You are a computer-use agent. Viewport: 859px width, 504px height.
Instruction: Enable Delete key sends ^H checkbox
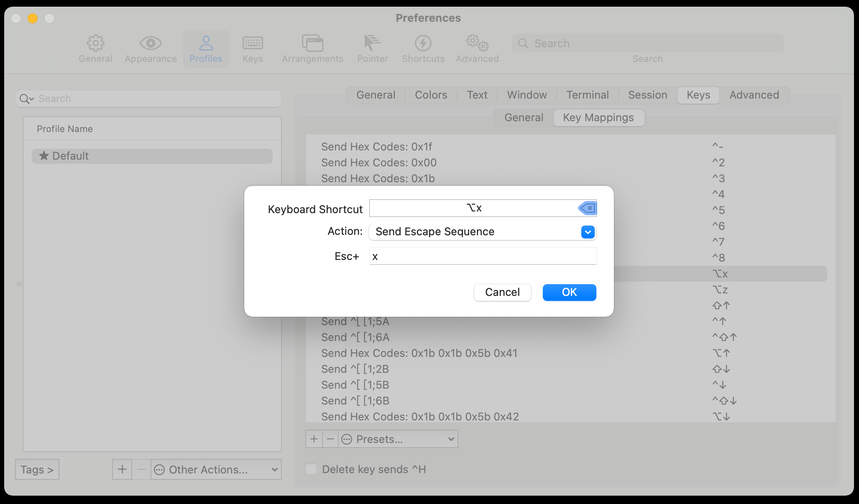coord(311,469)
